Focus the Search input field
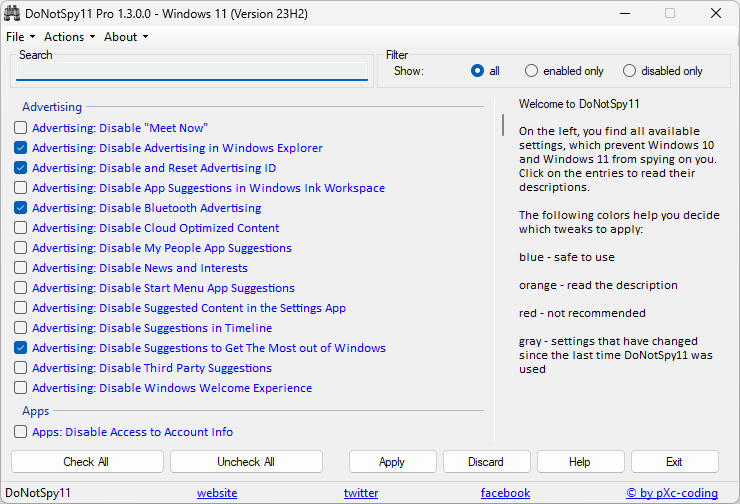740x504 pixels. point(192,71)
